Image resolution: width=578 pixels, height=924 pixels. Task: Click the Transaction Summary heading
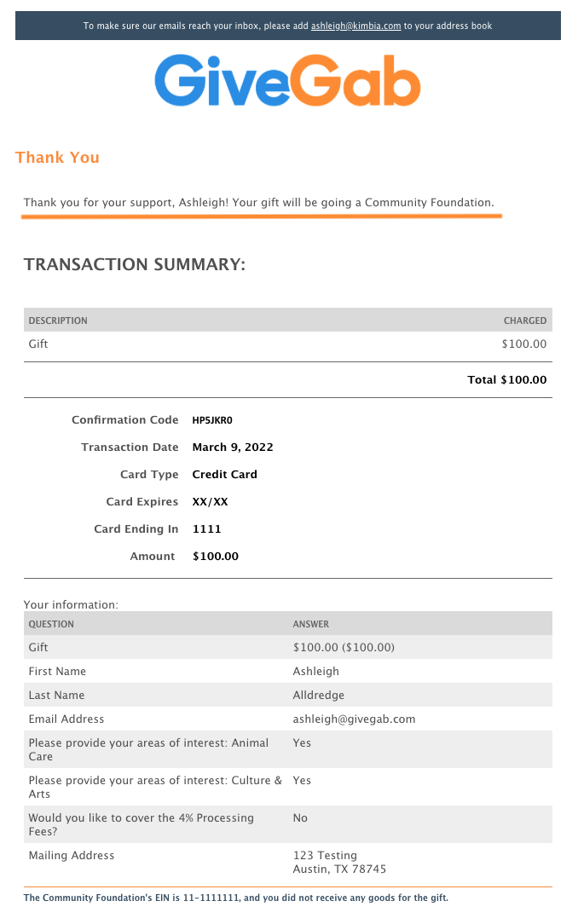click(135, 264)
